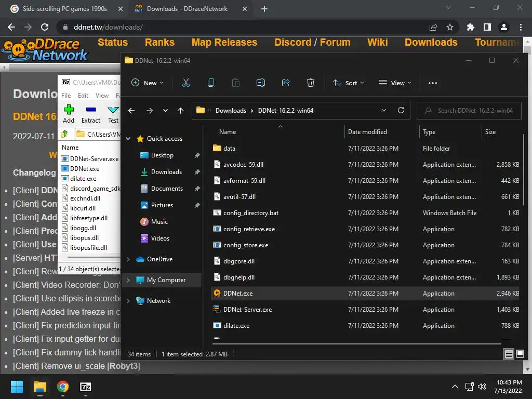Open Wiki link on DDNet site
Image resolution: width=532 pixels, height=399 pixels.
[377, 42]
